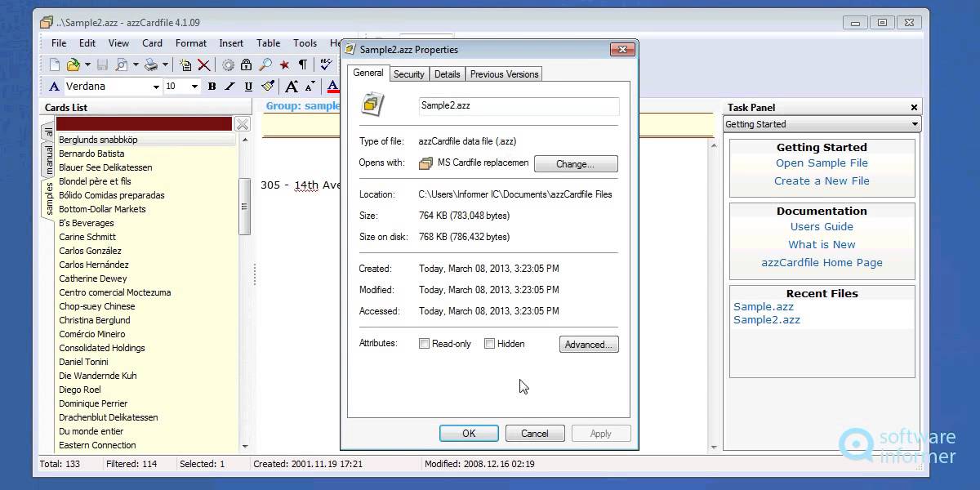This screenshot has width=980, height=490.
Task: Open a file using the folder icon
Action: coord(73,65)
